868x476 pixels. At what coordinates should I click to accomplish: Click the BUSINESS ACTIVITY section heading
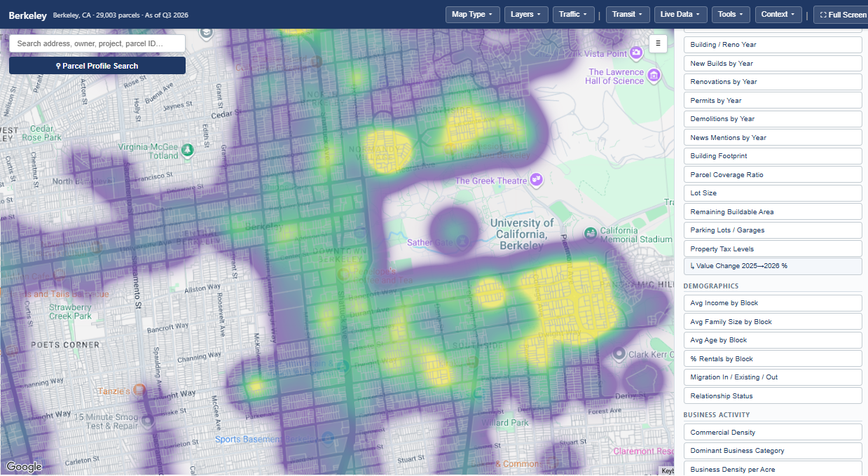click(717, 415)
